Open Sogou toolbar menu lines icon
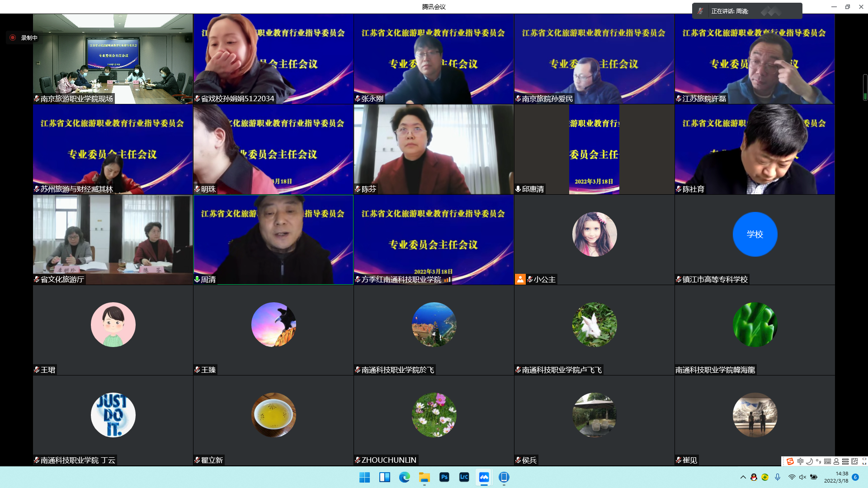 (845, 461)
